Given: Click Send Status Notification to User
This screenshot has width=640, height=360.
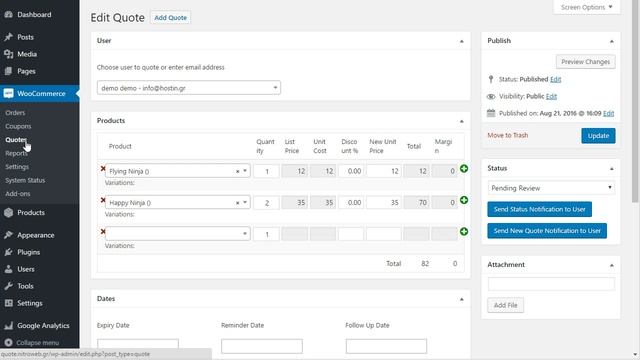Looking at the screenshot, I should pyautogui.click(x=540, y=209).
